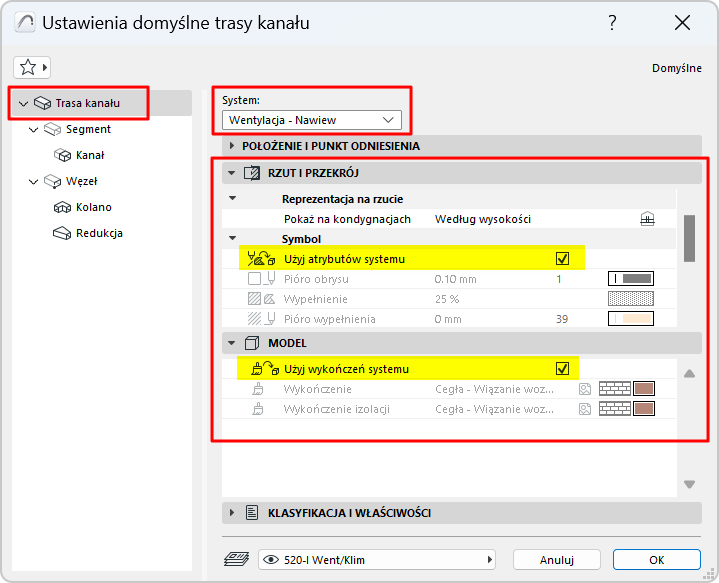The height and width of the screenshot is (583, 719).
Task: Click the Model panel scroll down arrow
Action: tap(689, 484)
